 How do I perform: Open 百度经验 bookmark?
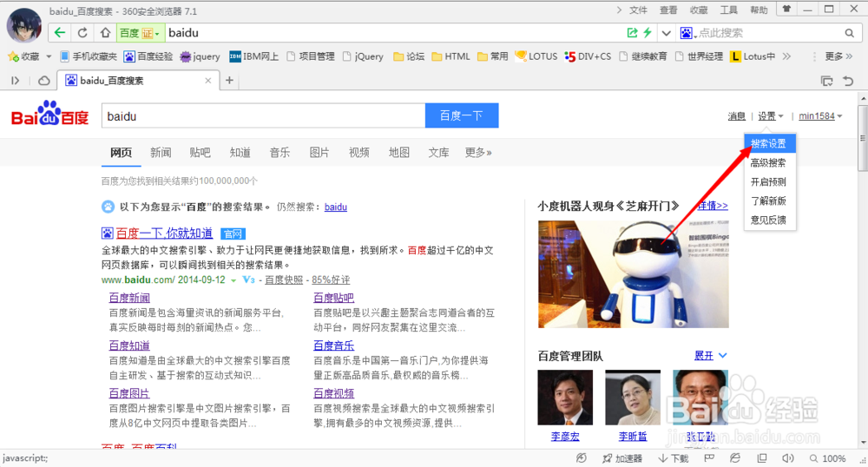click(148, 56)
